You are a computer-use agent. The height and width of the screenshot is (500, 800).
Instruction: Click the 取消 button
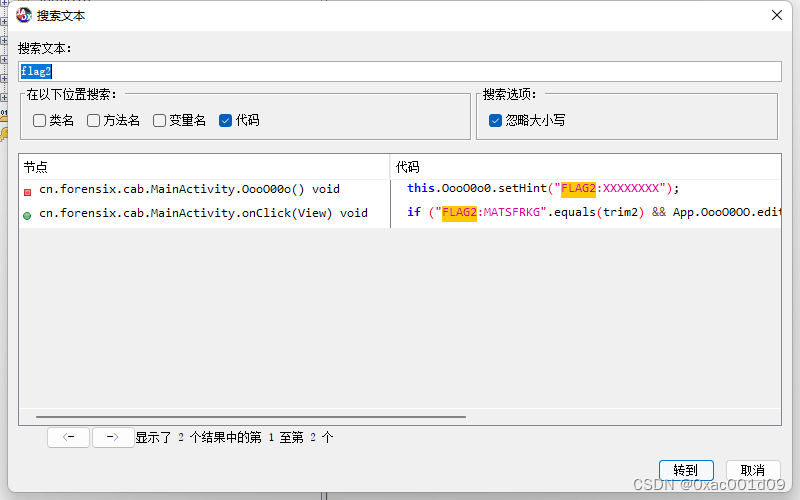(x=753, y=470)
